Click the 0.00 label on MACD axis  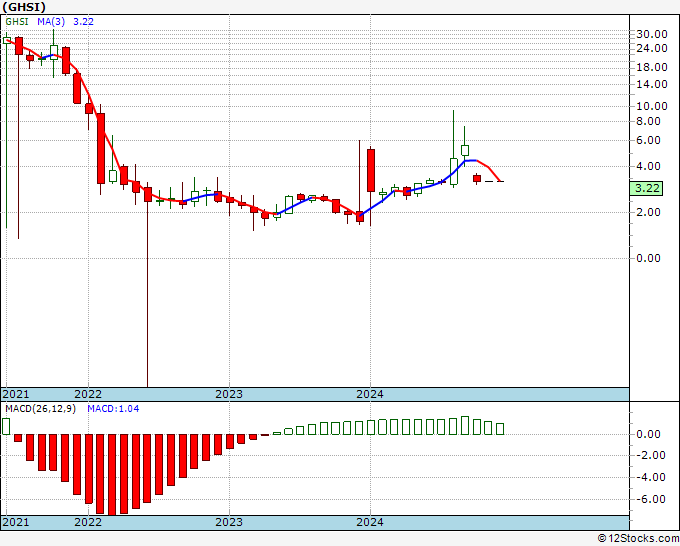tap(648, 434)
